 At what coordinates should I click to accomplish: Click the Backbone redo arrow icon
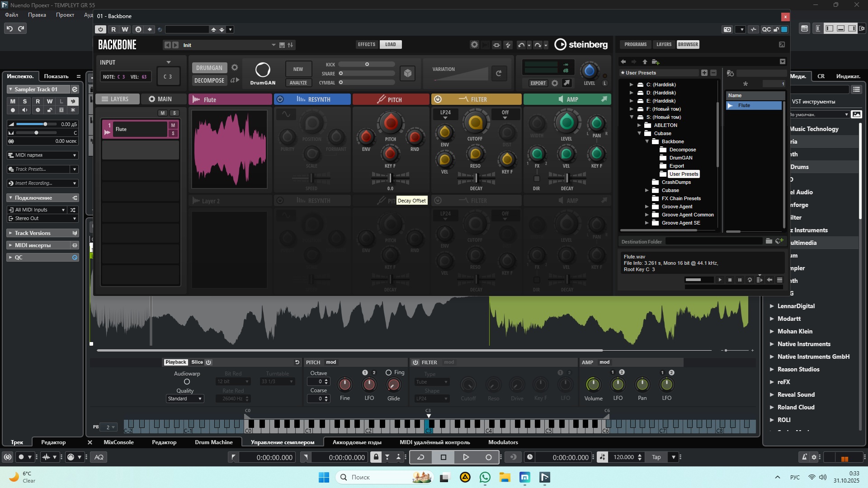click(538, 45)
